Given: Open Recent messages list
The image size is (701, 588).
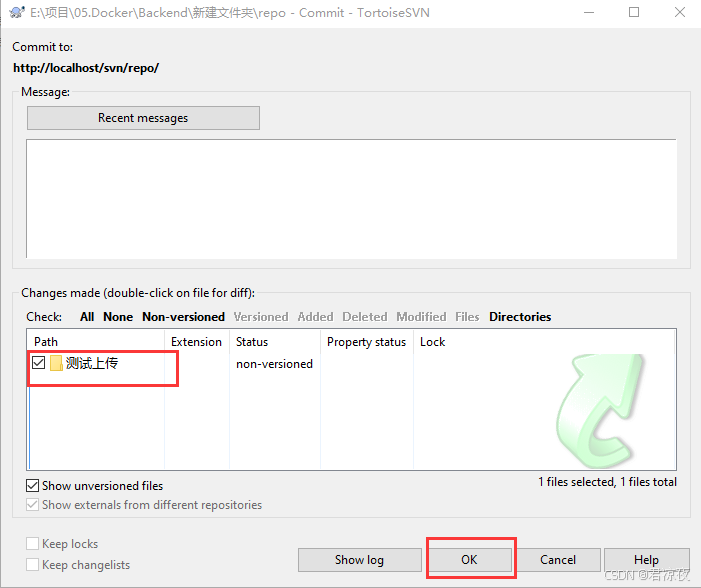Looking at the screenshot, I should (x=143, y=118).
